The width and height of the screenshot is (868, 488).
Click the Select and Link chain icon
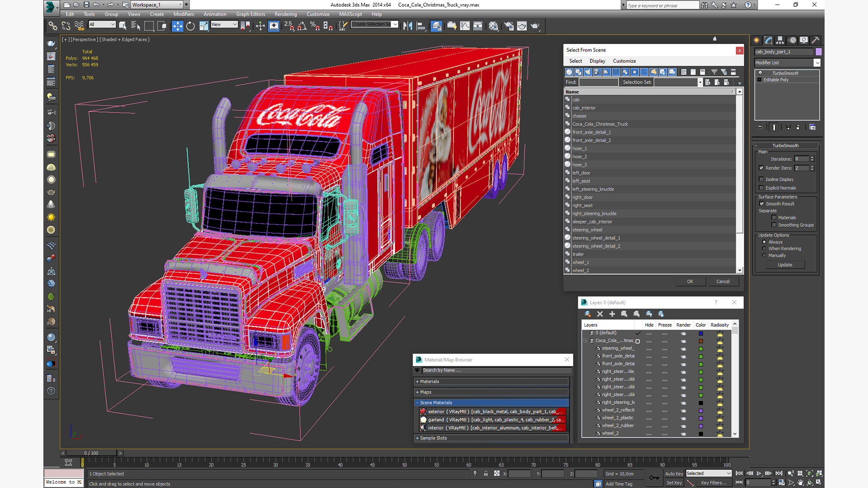[x=53, y=26]
